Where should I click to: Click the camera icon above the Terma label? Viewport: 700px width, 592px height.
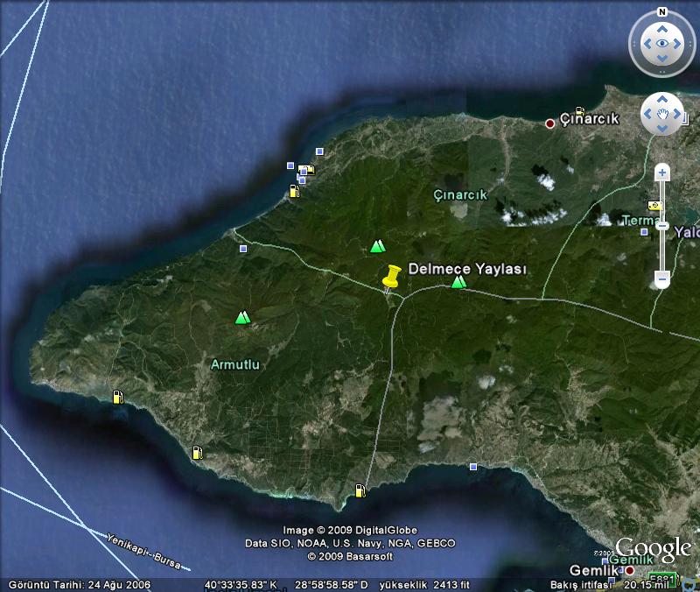[654, 206]
